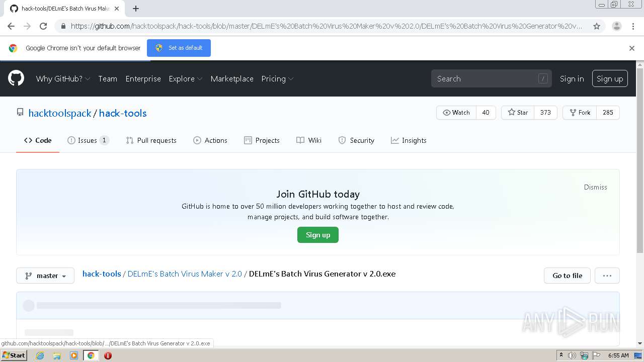Image resolution: width=644 pixels, height=362 pixels.
Task: View 285 forks count
Action: point(608,113)
